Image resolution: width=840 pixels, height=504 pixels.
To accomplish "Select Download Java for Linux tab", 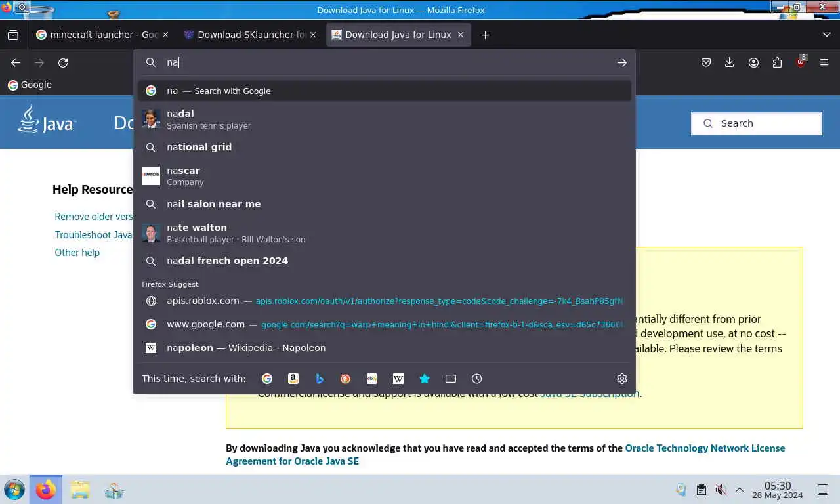I will (x=398, y=35).
